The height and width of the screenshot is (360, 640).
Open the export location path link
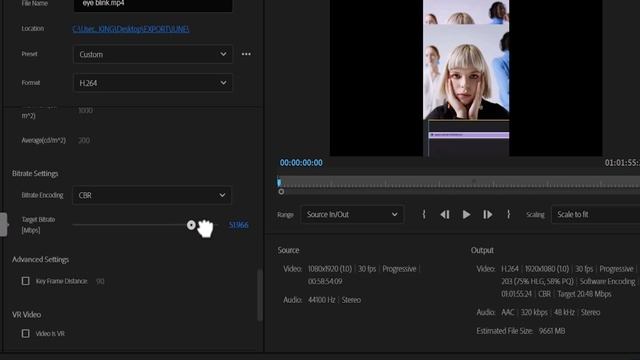click(x=131, y=29)
